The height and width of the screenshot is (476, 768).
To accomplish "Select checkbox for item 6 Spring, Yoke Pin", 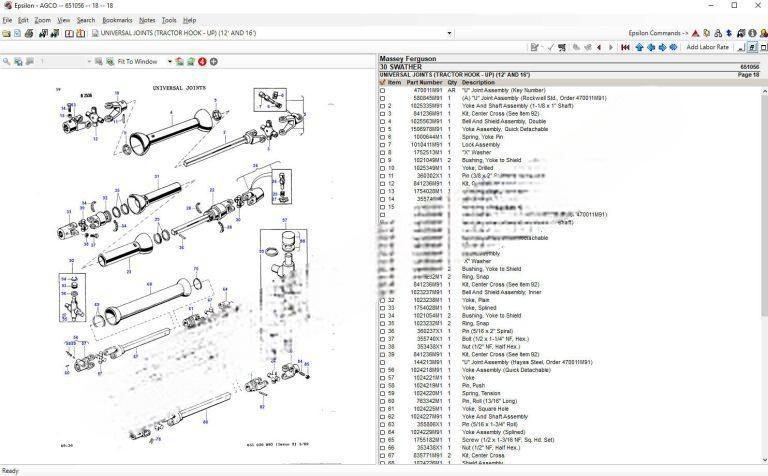I will click(x=383, y=137).
